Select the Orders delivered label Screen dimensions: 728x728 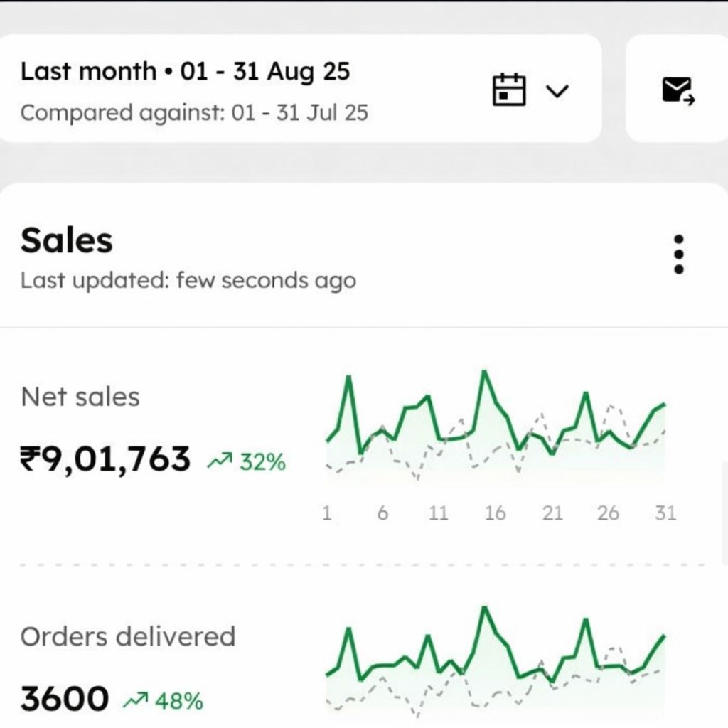[x=128, y=636]
